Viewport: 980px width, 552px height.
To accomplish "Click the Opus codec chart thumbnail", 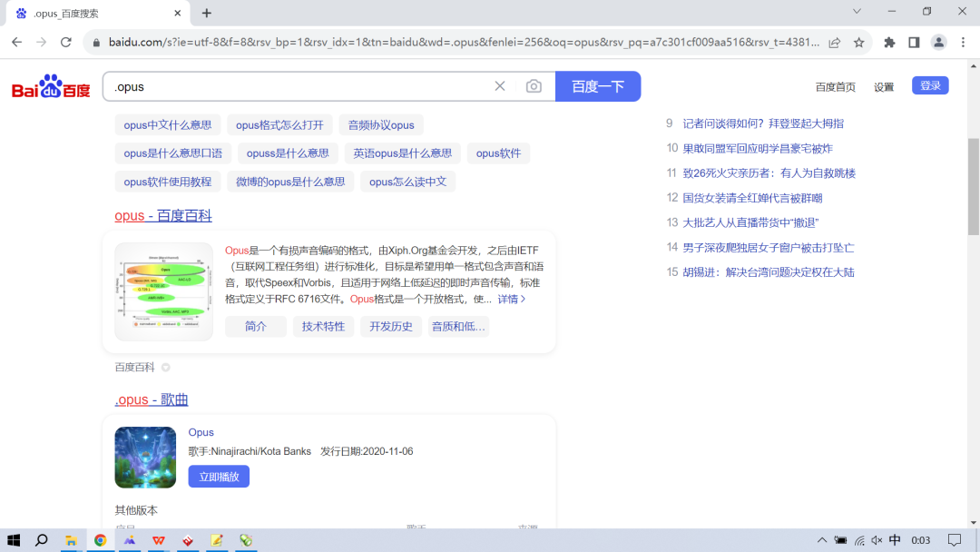I will pos(163,291).
